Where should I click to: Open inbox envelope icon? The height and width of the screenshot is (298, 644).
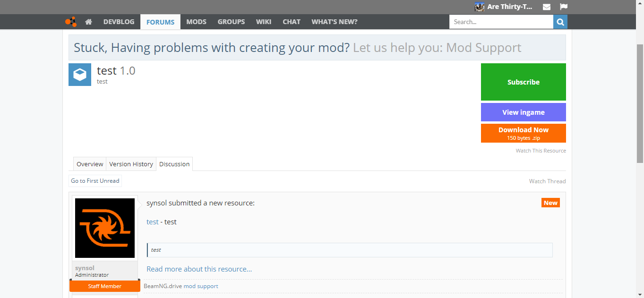546,7
